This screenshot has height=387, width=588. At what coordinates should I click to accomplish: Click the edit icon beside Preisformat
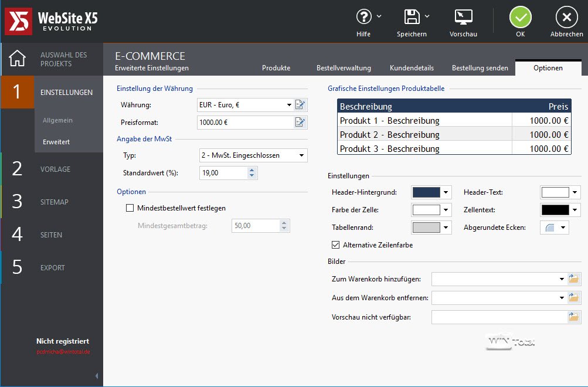[x=300, y=123]
